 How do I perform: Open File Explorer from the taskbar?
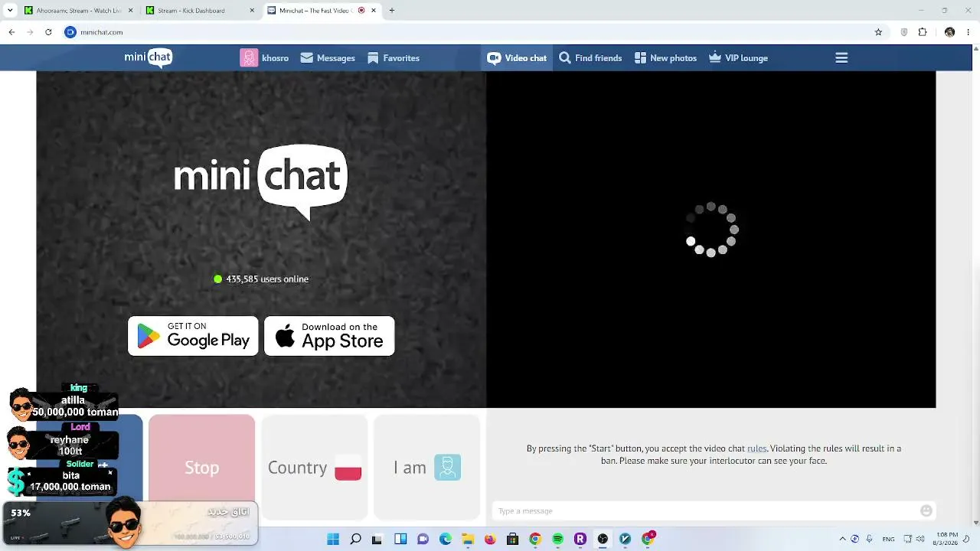(468, 540)
